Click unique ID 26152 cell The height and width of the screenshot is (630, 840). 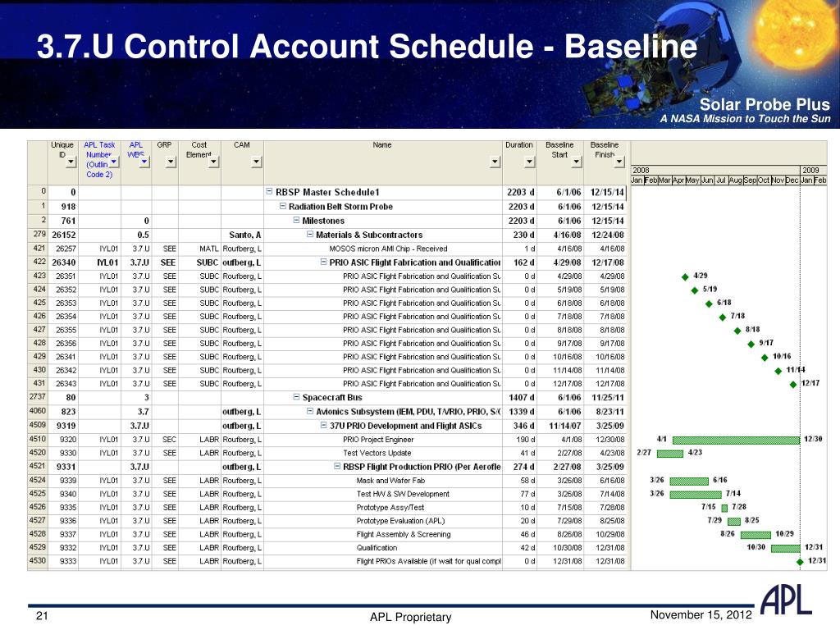(63, 235)
